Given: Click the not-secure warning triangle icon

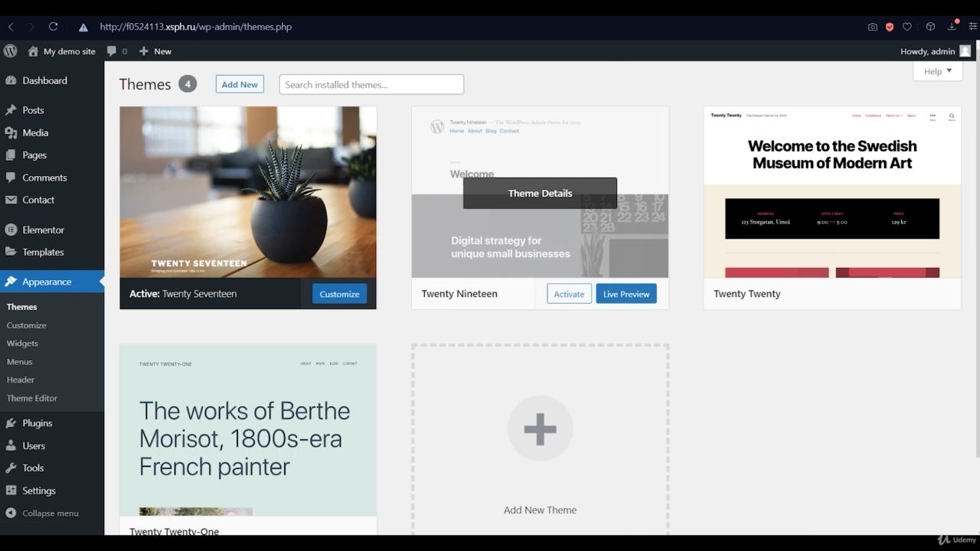Looking at the screenshot, I should [x=83, y=27].
